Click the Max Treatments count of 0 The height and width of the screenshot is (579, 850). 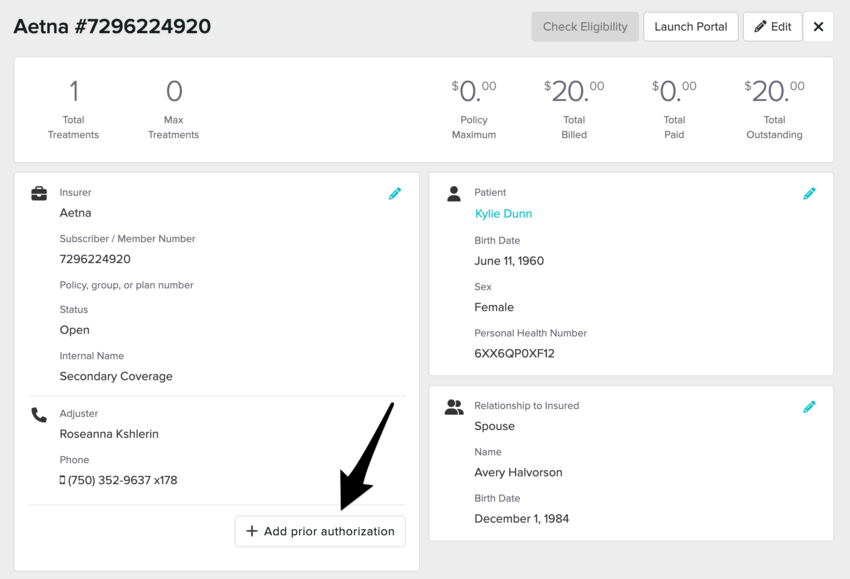point(174,91)
